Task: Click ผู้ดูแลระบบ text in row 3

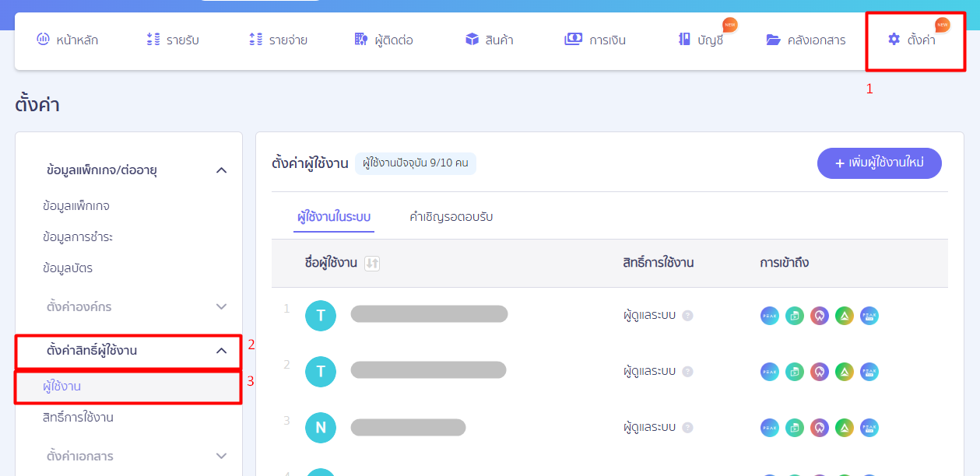Action: coord(649,428)
